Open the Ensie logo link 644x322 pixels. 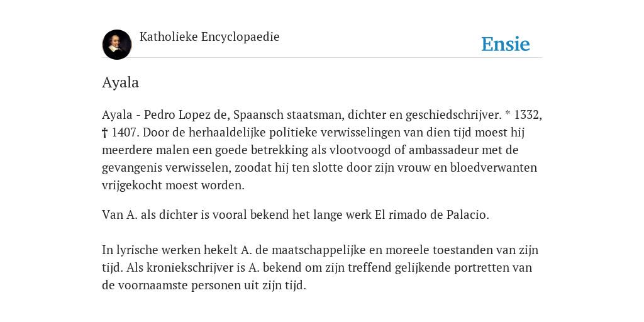pyautogui.click(x=506, y=45)
